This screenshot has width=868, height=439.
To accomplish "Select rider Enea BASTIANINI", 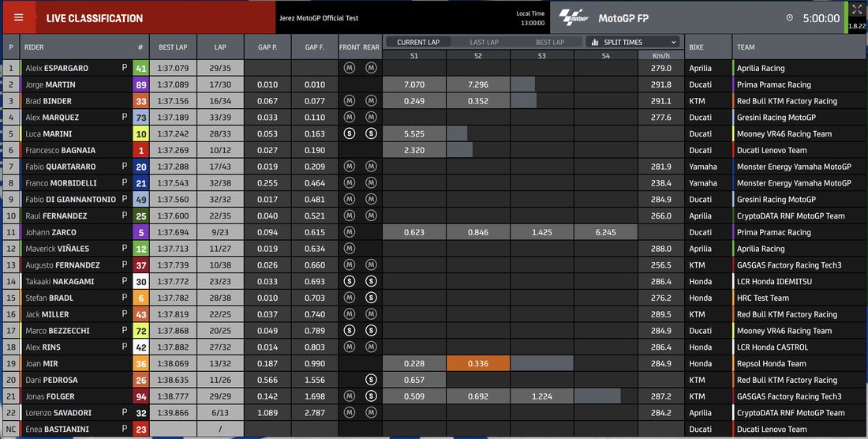I will pyautogui.click(x=57, y=429).
